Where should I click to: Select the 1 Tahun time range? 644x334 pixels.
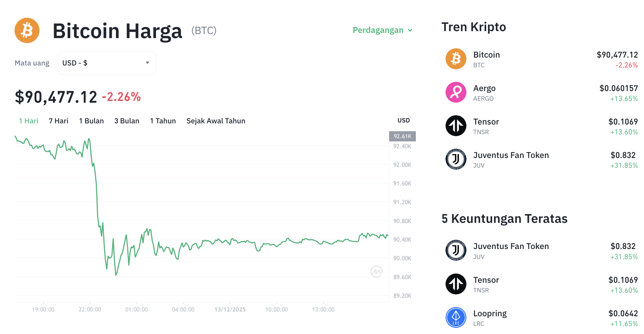163,121
